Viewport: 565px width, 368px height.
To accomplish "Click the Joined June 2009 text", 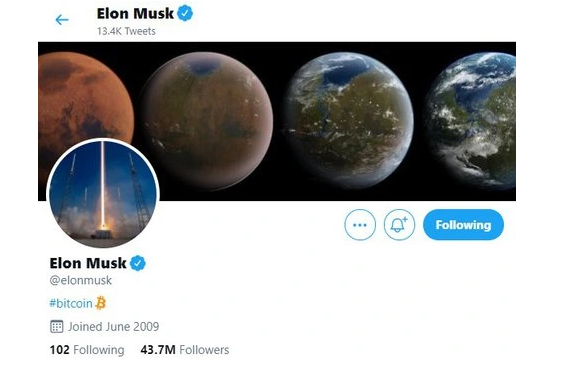I will [114, 327].
